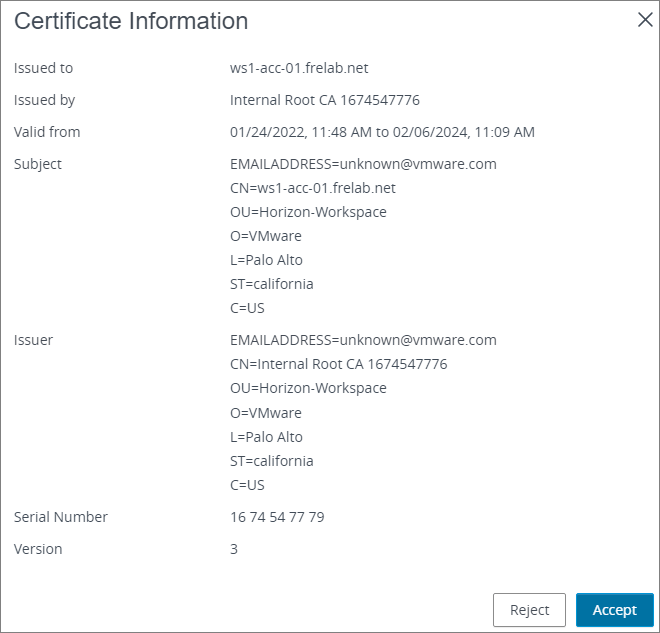Click the Certificate Information title
Image resolution: width=660 pixels, height=633 pixels.
131,21
